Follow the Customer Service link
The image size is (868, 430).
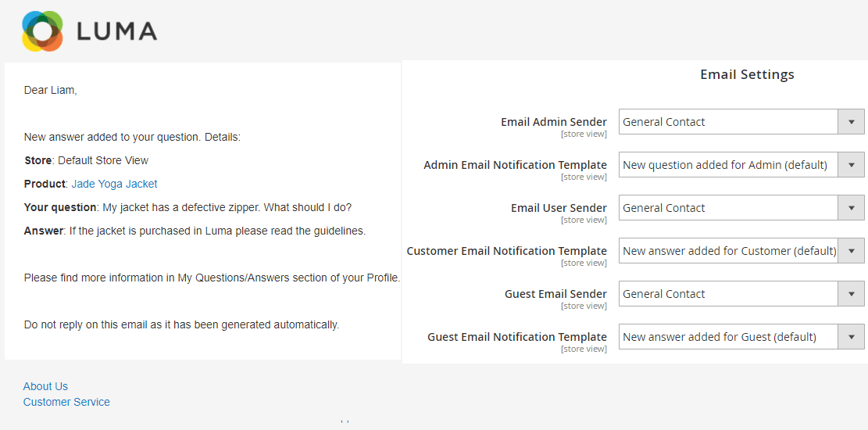tap(66, 402)
